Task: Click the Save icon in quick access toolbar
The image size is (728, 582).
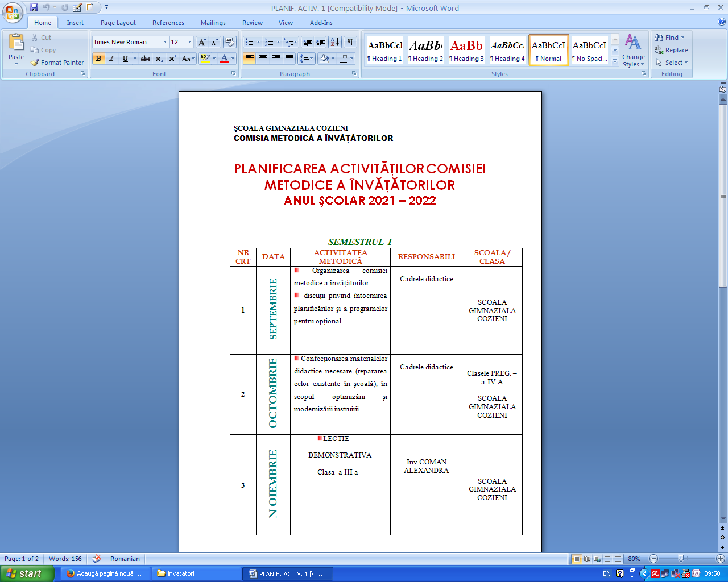Action: [x=34, y=8]
